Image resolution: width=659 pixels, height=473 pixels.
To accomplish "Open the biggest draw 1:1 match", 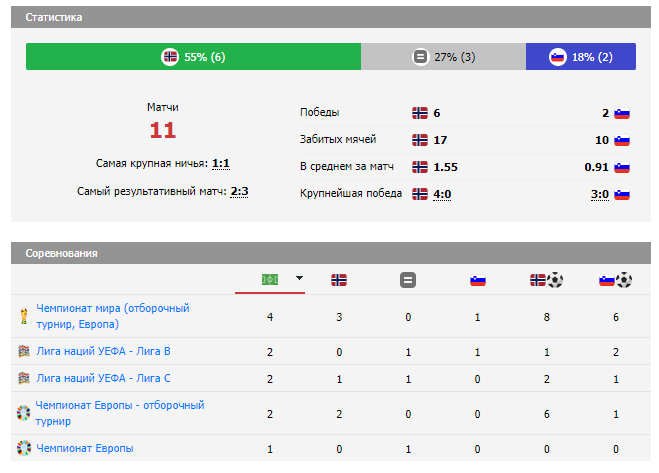I will click(222, 163).
